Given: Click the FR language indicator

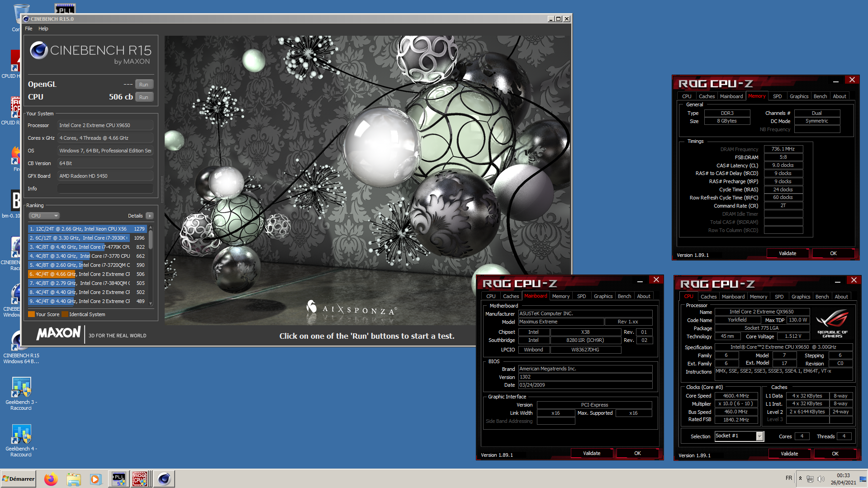Looking at the screenshot, I should 789,478.
